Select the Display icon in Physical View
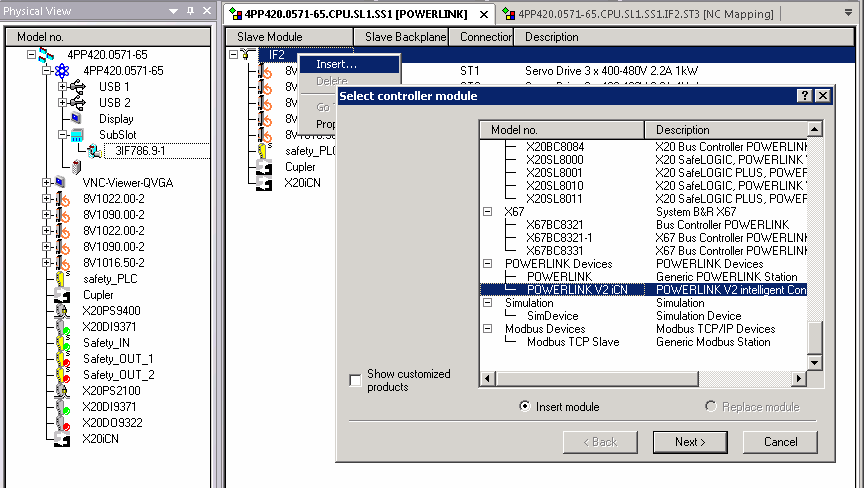The width and height of the screenshot is (865, 488). coord(76,119)
